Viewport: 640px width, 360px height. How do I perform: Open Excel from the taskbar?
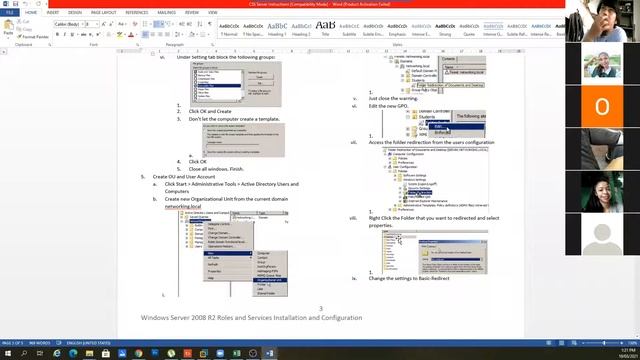236,353
